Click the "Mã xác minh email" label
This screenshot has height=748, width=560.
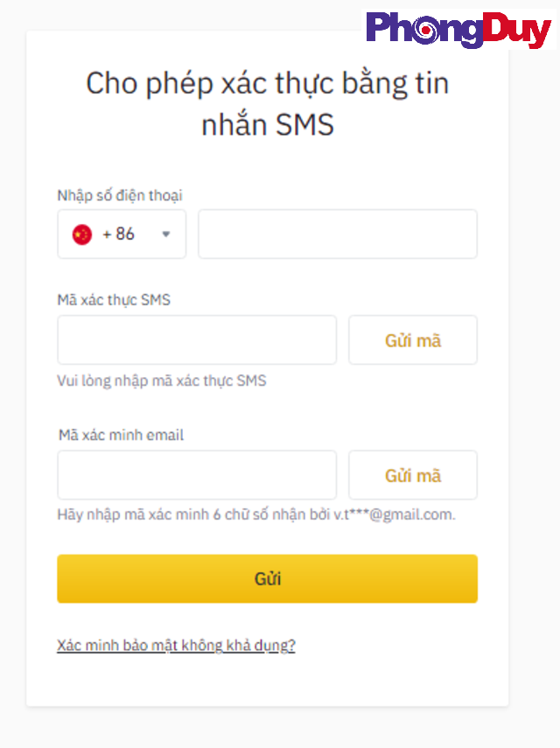click(121, 435)
